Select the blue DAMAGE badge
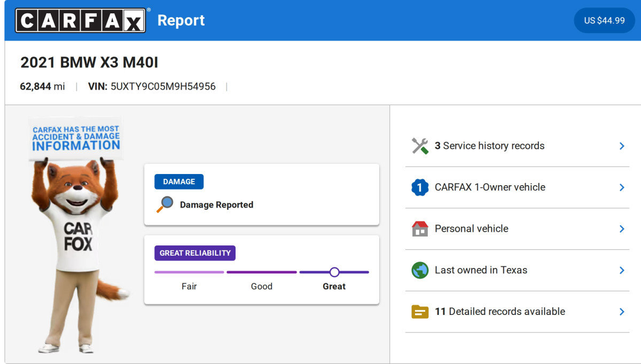This screenshot has width=641, height=364. tap(179, 181)
